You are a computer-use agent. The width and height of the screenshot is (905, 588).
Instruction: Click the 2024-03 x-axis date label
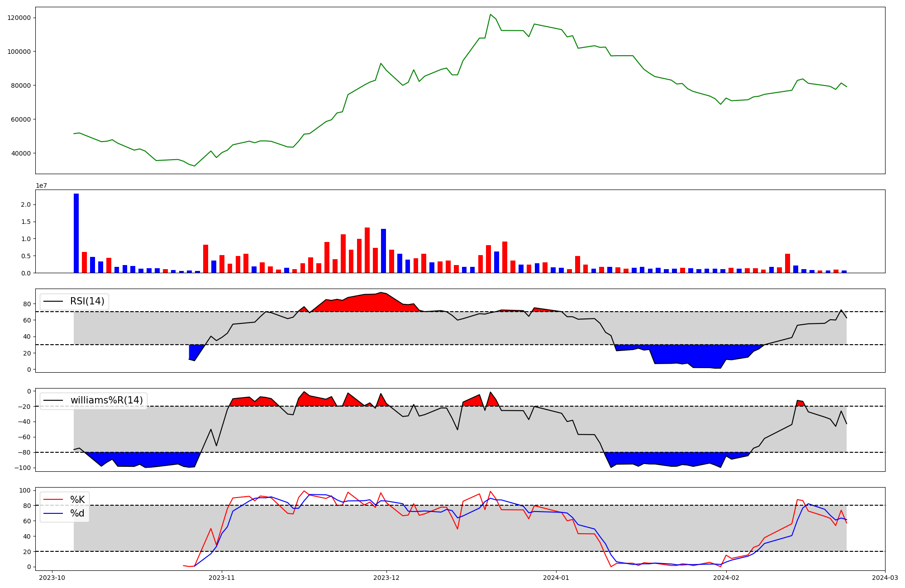(x=885, y=578)
